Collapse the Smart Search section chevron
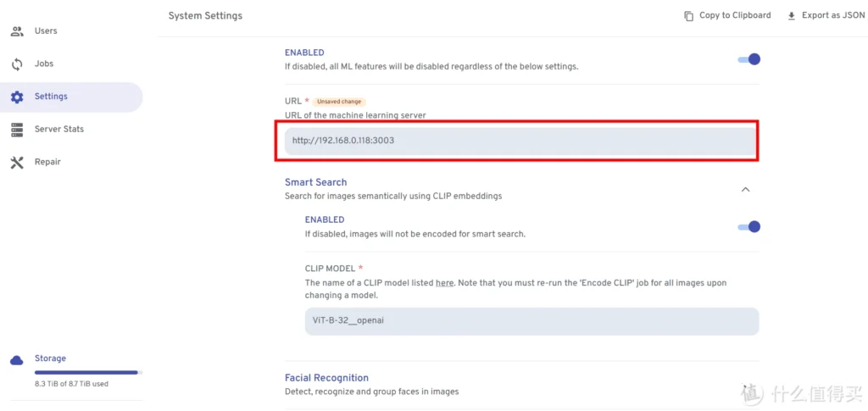This screenshot has height=411, width=868. tap(746, 189)
